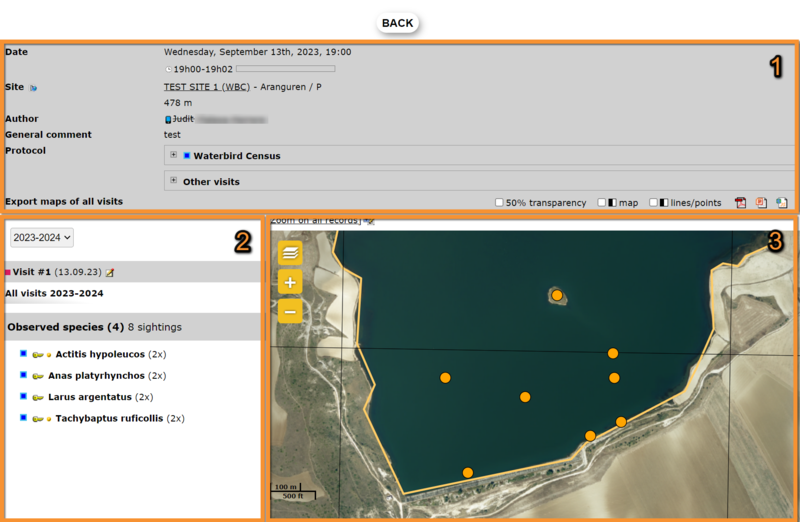Screen dimensions: 800x522
Task: Toggle the black/white map checkbox
Action: pos(602,203)
